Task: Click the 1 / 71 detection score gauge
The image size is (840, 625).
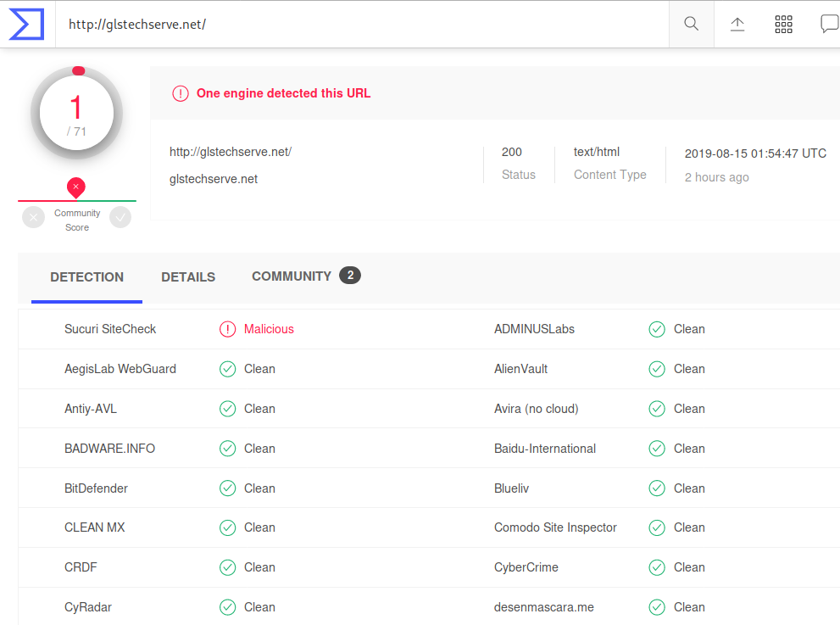Action: (76, 114)
